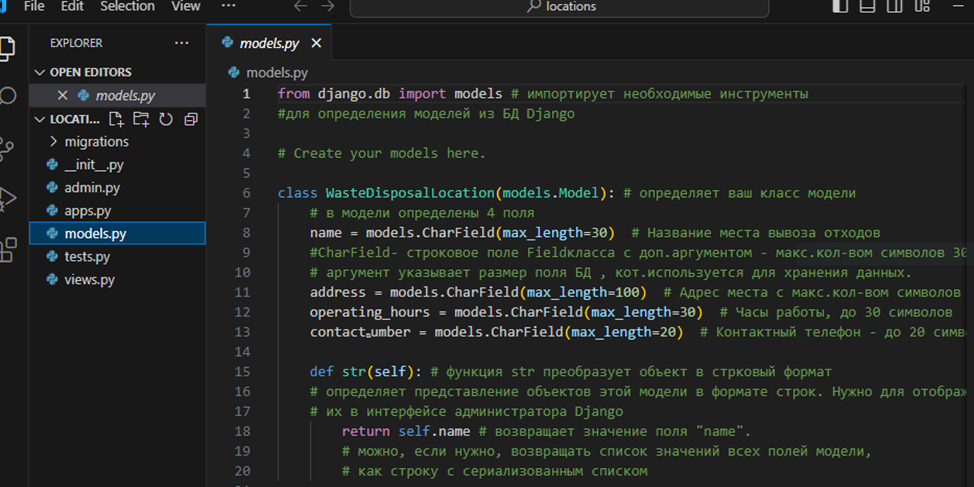974x487 pixels.
Task: Go forward with the navigation arrow
Action: click(x=327, y=6)
